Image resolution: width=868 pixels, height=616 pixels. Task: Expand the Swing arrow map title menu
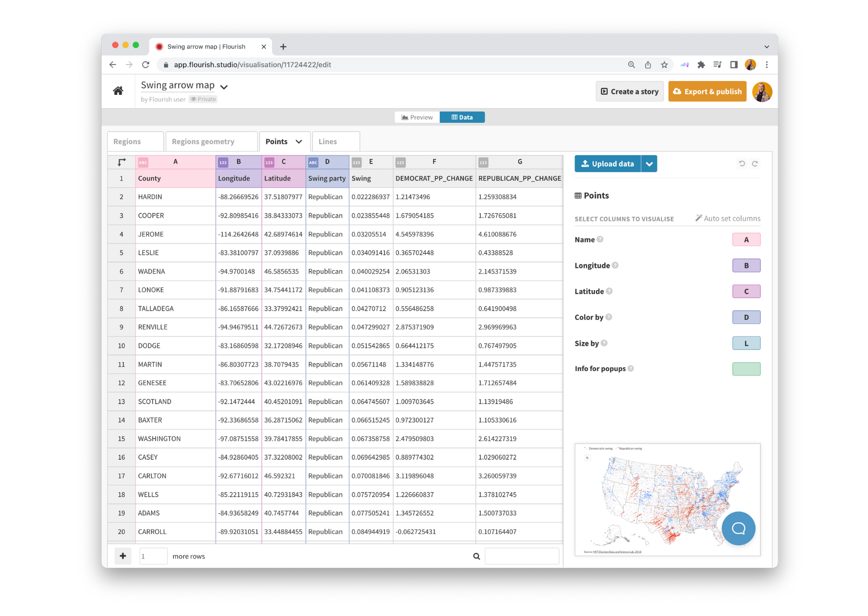pyautogui.click(x=224, y=87)
